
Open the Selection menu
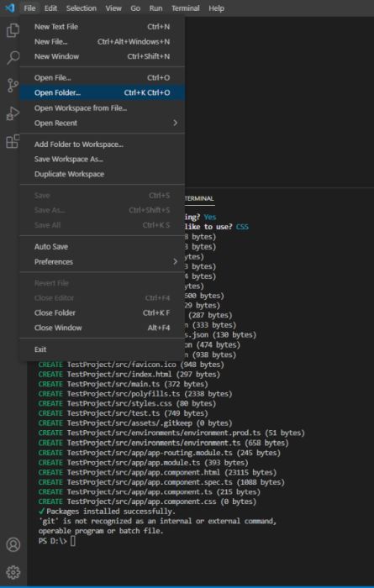81,8
